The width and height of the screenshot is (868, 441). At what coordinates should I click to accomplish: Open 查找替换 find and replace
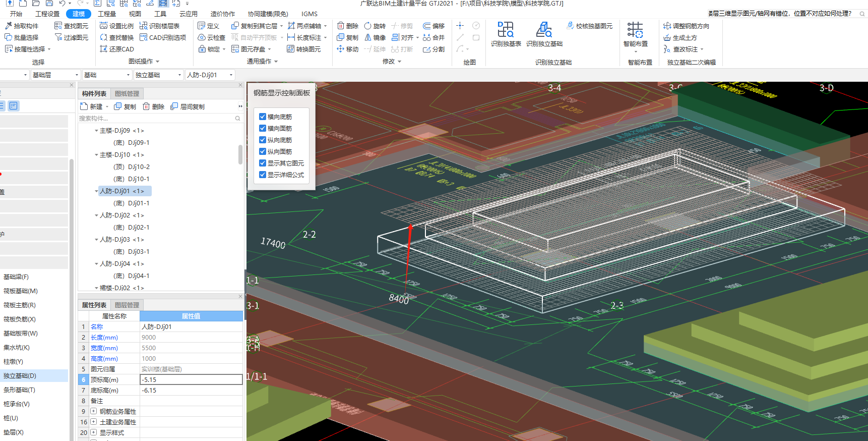point(116,37)
